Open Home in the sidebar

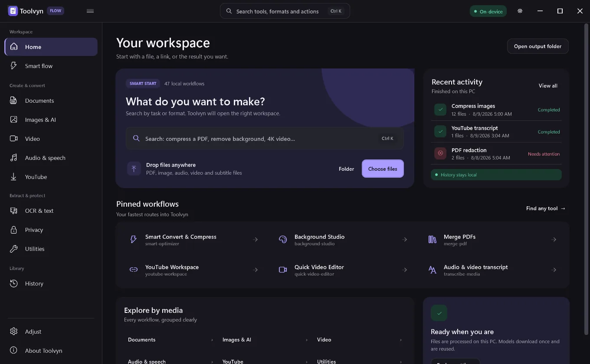pos(51,47)
